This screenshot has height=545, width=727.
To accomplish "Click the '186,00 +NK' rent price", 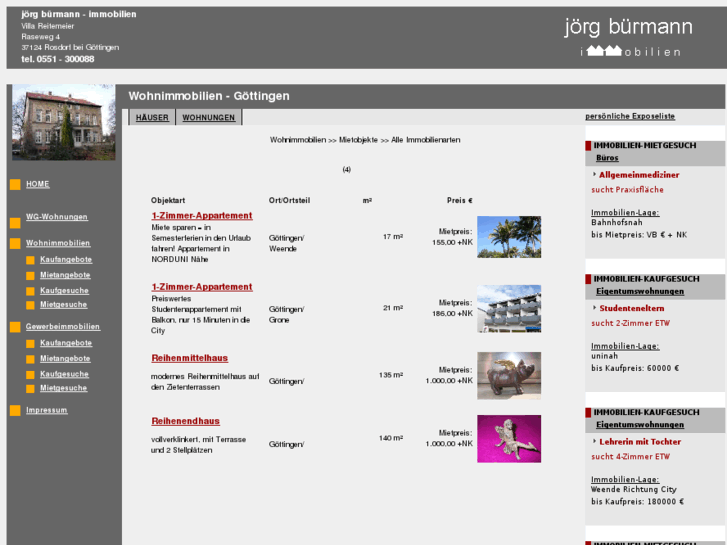I will coord(453,314).
